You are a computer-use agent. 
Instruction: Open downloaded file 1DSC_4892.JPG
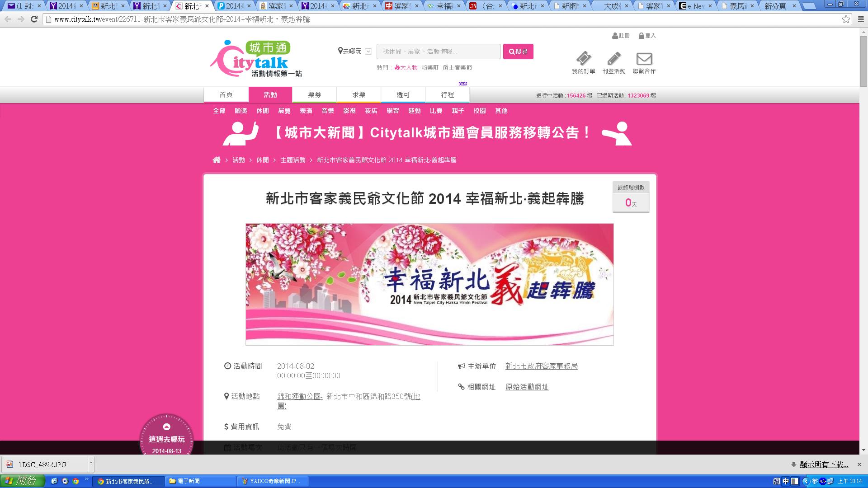pyautogui.click(x=44, y=464)
